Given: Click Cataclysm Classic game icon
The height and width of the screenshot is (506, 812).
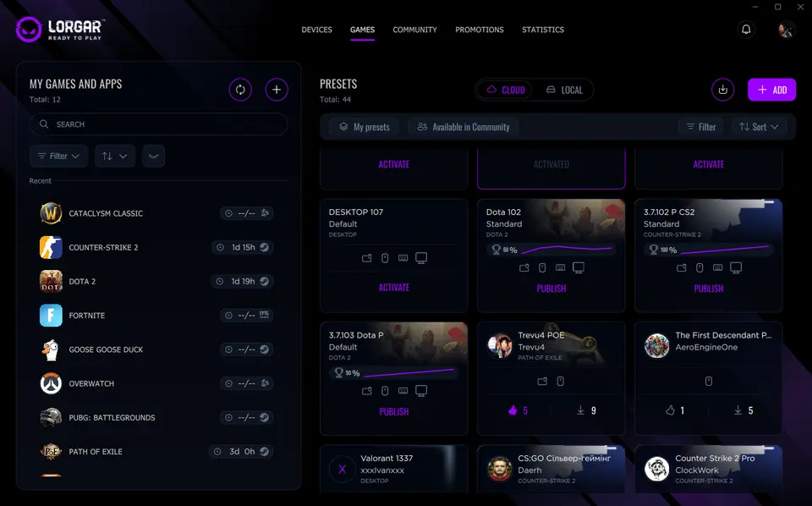Looking at the screenshot, I should pyautogui.click(x=51, y=213).
